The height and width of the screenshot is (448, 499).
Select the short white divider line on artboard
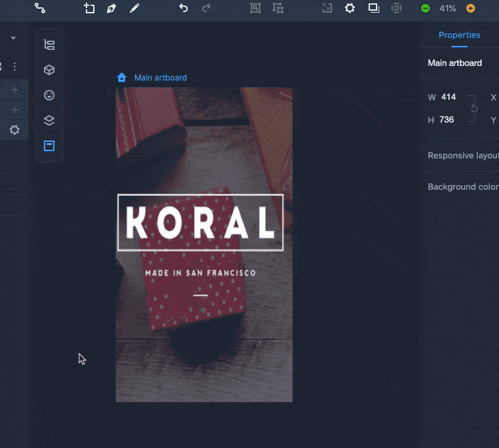200,296
